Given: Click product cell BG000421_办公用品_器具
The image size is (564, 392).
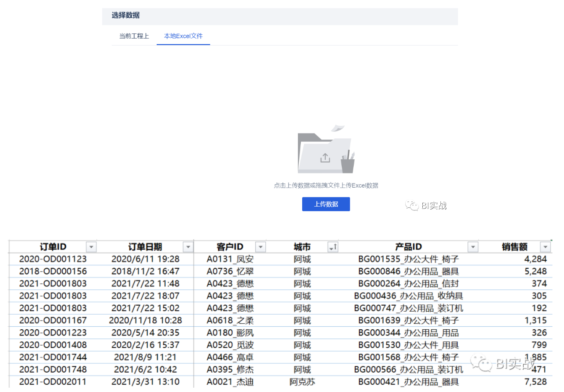Looking at the screenshot, I should coord(409,382).
